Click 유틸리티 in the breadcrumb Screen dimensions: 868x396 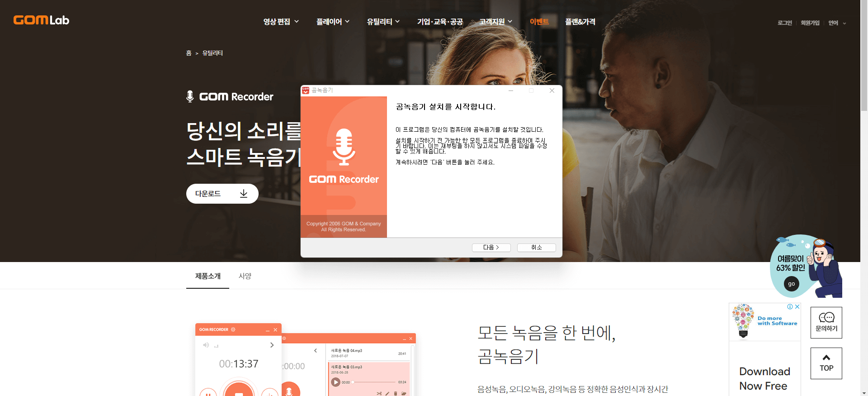coord(212,53)
